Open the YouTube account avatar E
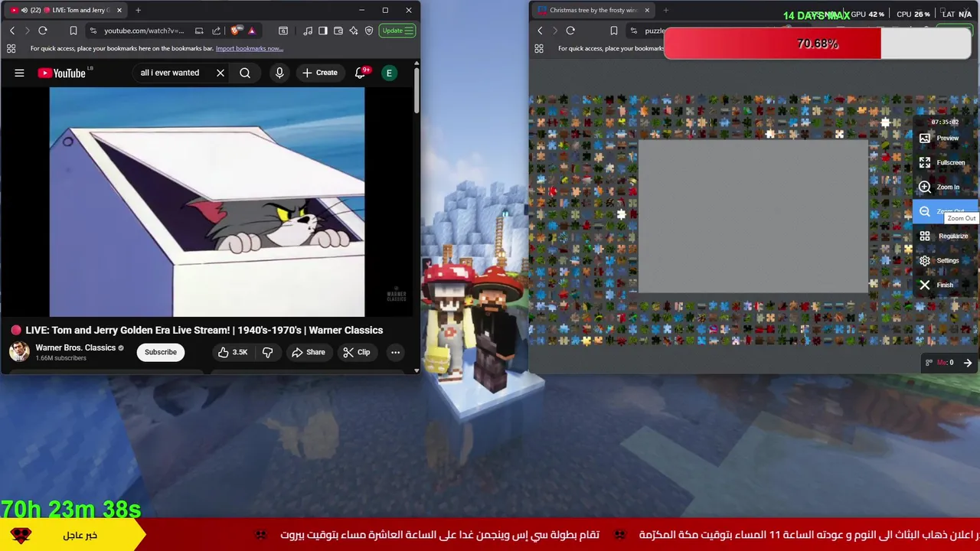980x551 pixels. (389, 73)
